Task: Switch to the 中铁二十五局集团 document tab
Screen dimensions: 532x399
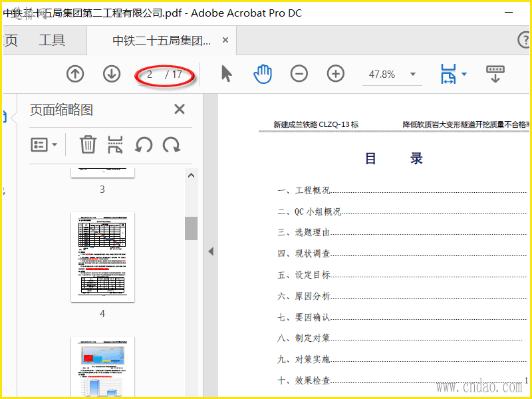Action: coord(162,41)
